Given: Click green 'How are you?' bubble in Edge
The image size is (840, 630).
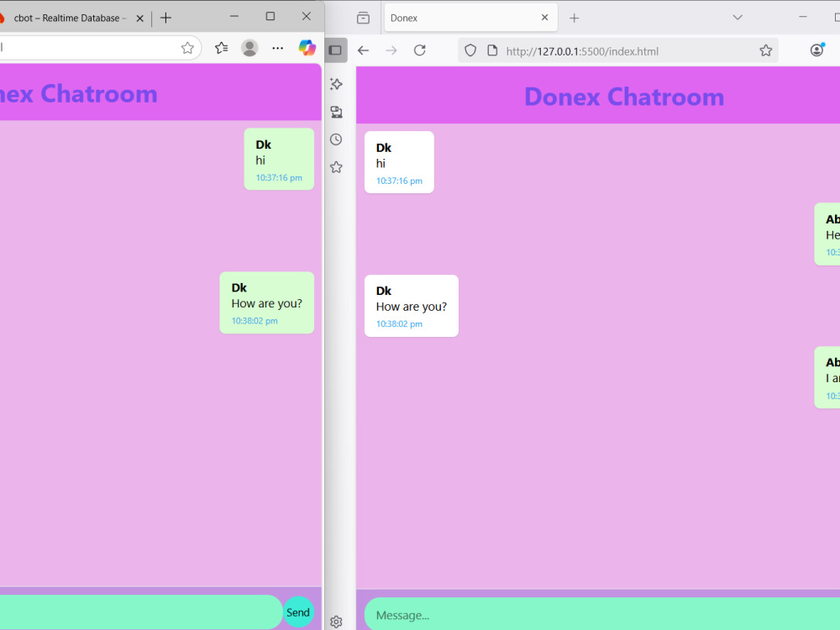Looking at the screenshot, I should [267, 302].
